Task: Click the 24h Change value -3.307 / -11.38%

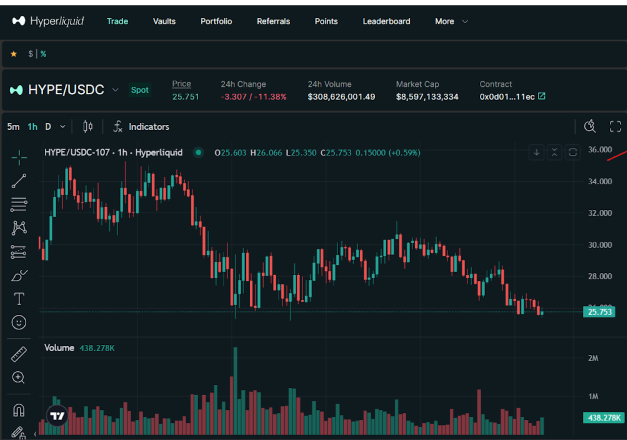Action: coord(254,97)
